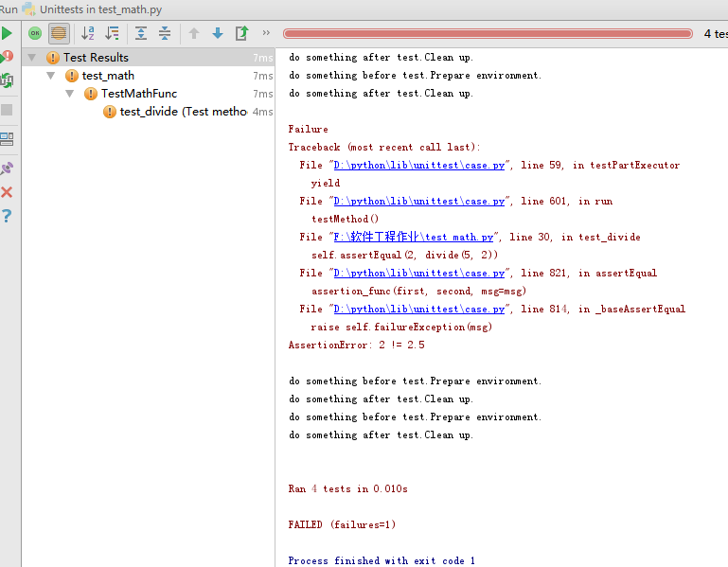Select Test Results row in tree

click(x=148, y=58)
